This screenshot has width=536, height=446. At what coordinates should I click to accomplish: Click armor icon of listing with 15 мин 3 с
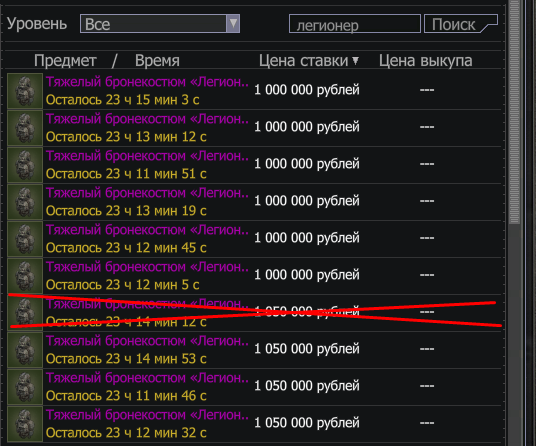point(25,91)
